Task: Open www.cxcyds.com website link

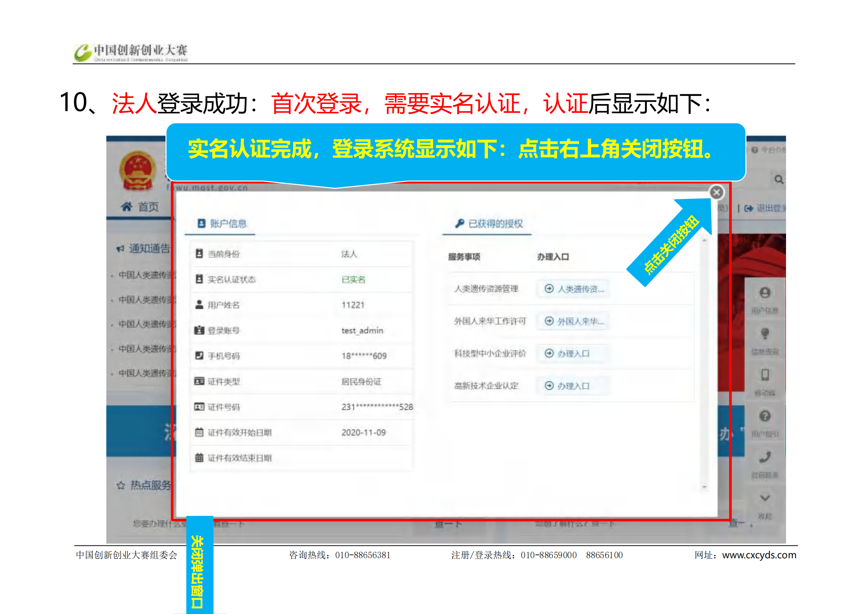Action: coord(759,555)
